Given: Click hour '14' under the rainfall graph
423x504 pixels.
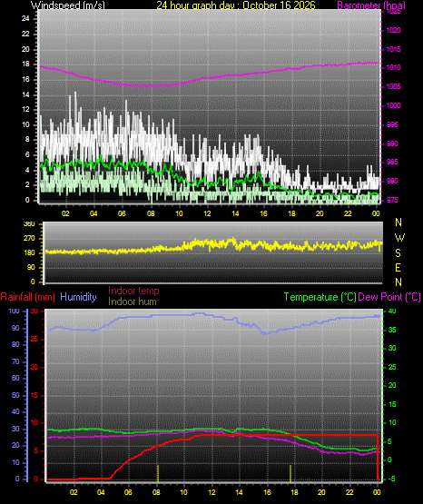Looking at the screenshot, I should (239, 492).
